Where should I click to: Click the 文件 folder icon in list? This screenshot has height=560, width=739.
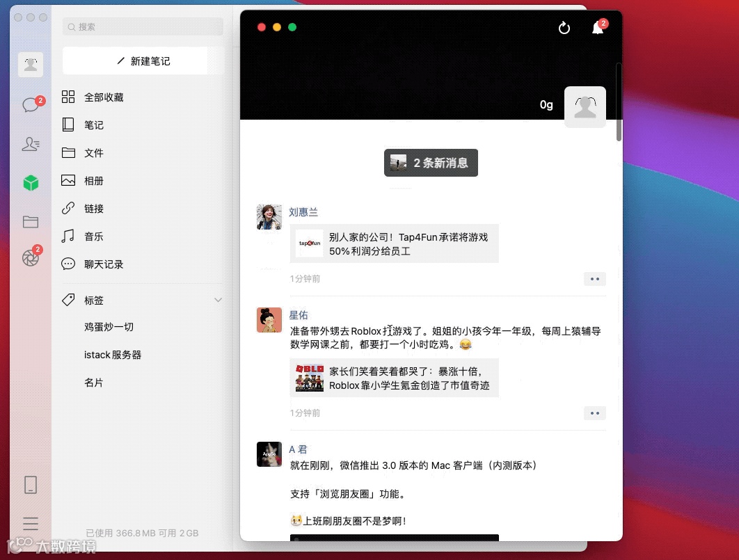68,152
